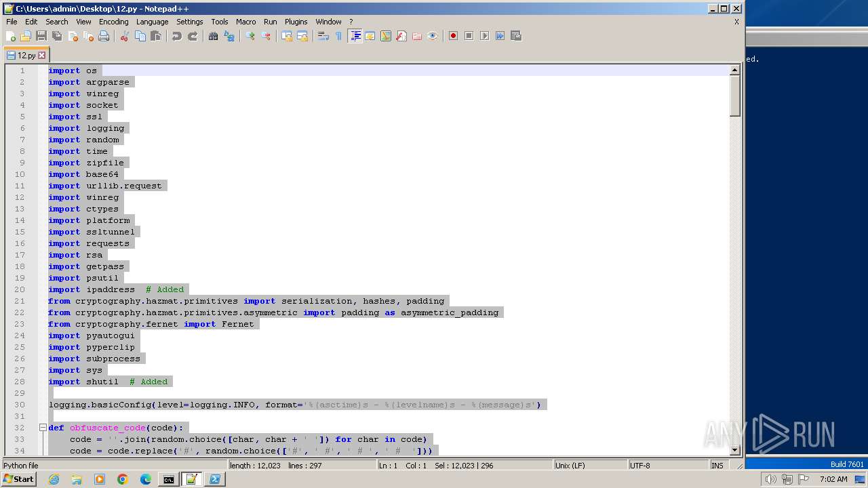This screenshot has height=488, width=868.
Task: Play back the recorded macro
Action: coord(485,36)
